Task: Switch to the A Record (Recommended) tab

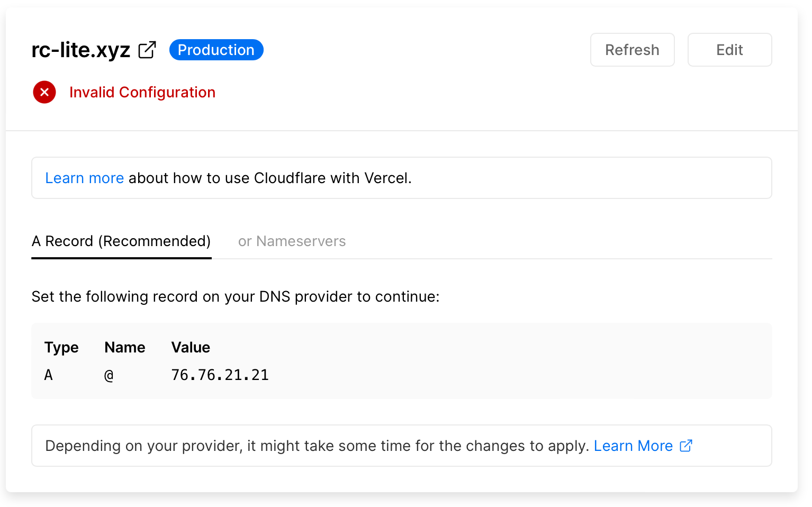Action: (121, 241)
